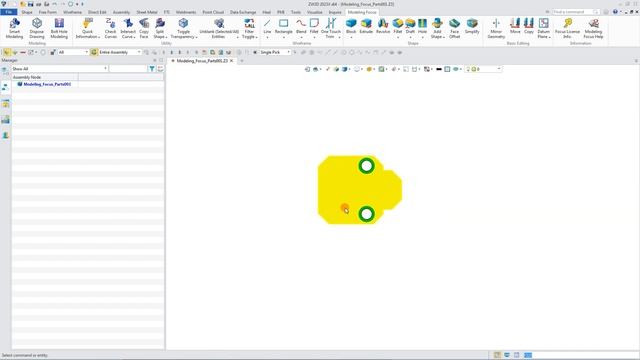Viewport: 640px width, 360px height.
Task: Open the Point Cloud tab
Action: (x=213, y=12)
